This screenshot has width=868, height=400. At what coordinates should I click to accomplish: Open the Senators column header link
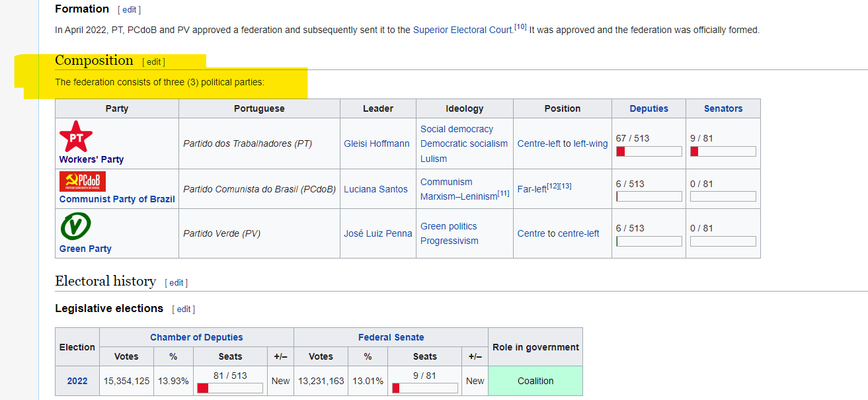click(723, 108)
